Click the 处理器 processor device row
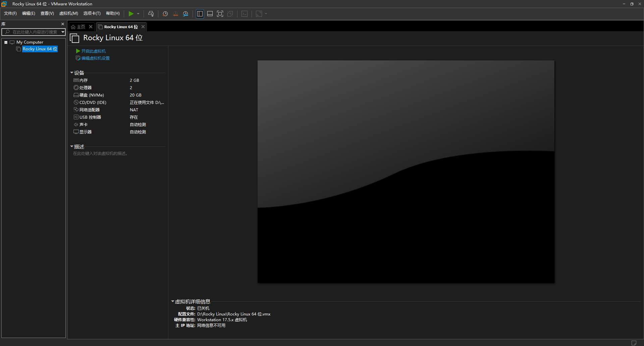The image size is (644, 346). [x=119, y=88]
